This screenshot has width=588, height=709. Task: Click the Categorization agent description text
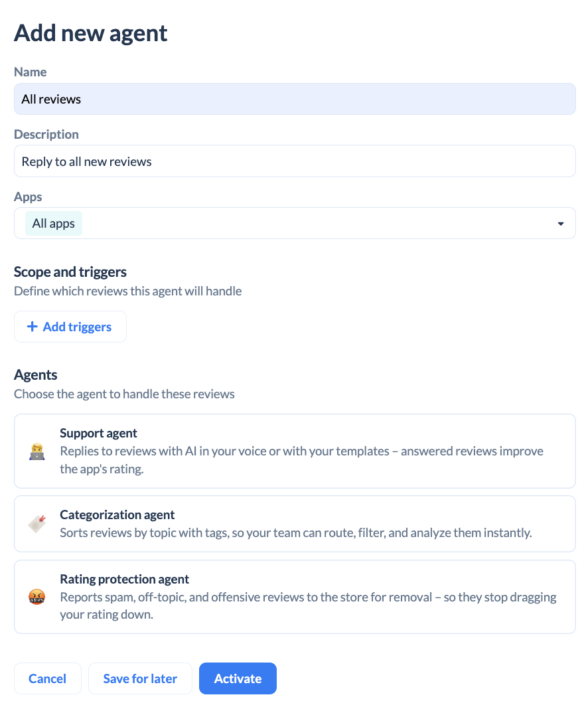pyautogui.click(x=295, y=532)
